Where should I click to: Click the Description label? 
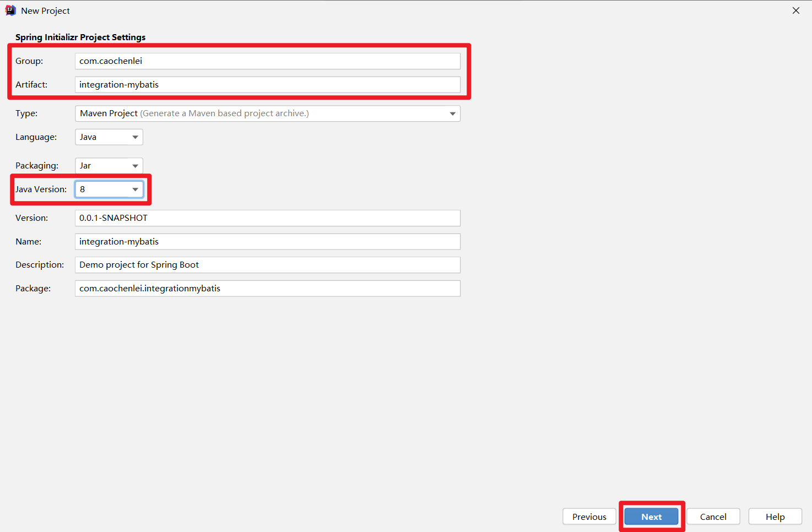tap(40, 265)
